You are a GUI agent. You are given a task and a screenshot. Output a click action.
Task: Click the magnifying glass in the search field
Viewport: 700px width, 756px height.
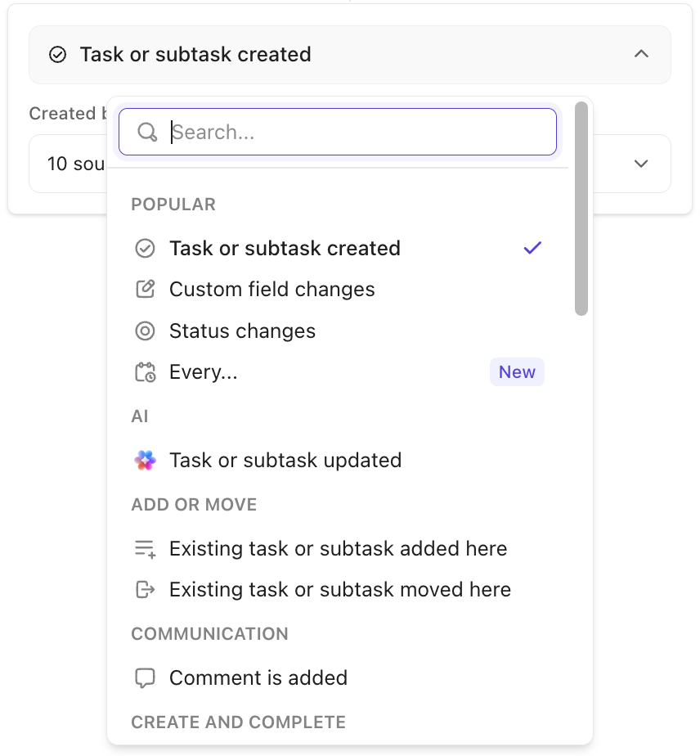[147, 132]
